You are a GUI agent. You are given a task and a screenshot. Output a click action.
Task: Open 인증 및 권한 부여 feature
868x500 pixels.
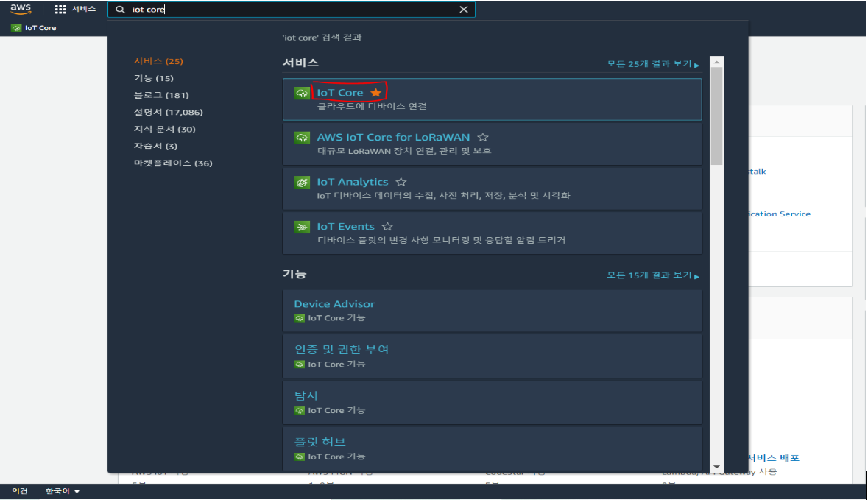tap(342, 349)
